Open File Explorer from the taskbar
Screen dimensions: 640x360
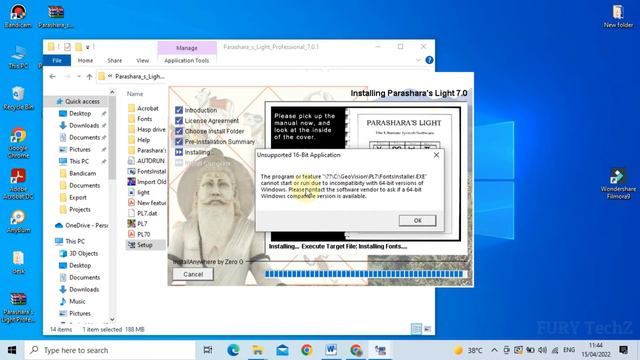click(x=258, y=350)
